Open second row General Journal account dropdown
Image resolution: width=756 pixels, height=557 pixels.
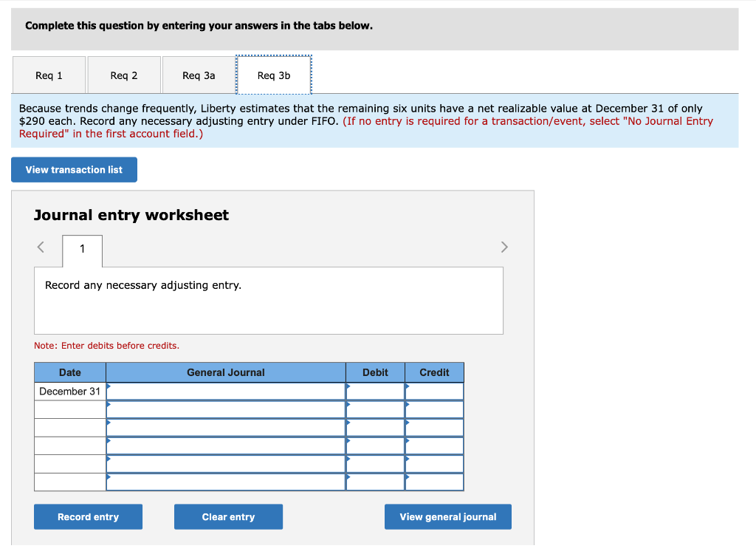point(226,409)
